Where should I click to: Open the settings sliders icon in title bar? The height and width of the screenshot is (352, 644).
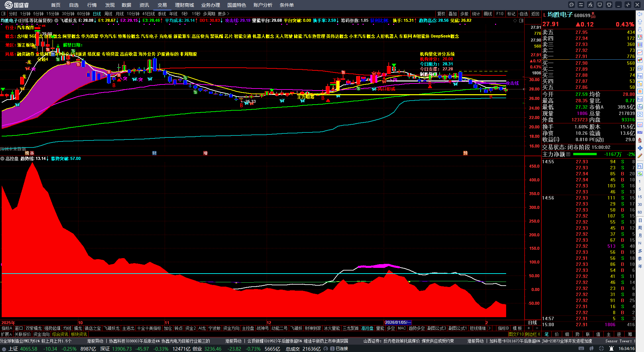click(581, 5)
